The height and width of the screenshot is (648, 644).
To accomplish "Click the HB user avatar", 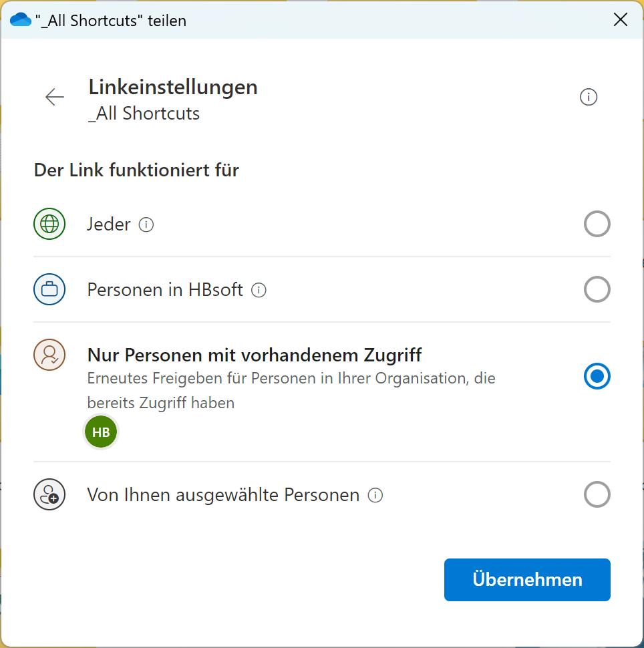I will (101, 432).
